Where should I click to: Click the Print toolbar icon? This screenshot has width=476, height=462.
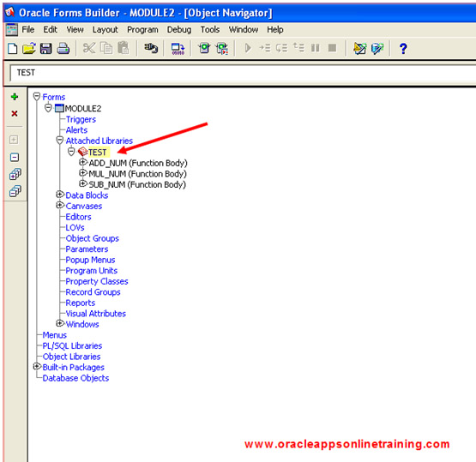[63, 48]
